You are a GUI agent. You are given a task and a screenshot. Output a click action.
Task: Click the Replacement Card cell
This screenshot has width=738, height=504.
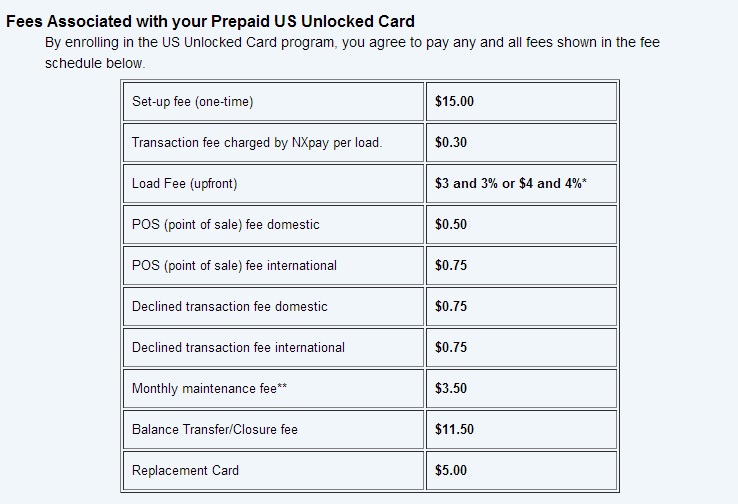coord(186,471)
